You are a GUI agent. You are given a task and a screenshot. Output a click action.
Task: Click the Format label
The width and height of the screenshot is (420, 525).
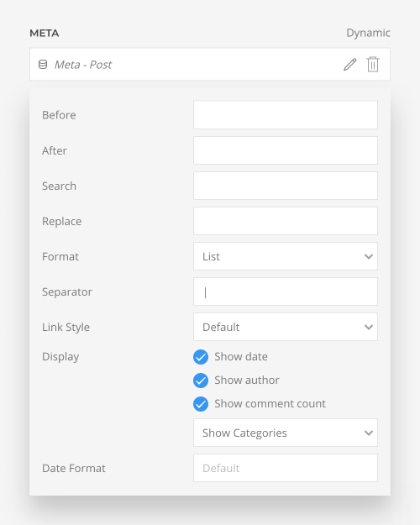pos(60,256)
